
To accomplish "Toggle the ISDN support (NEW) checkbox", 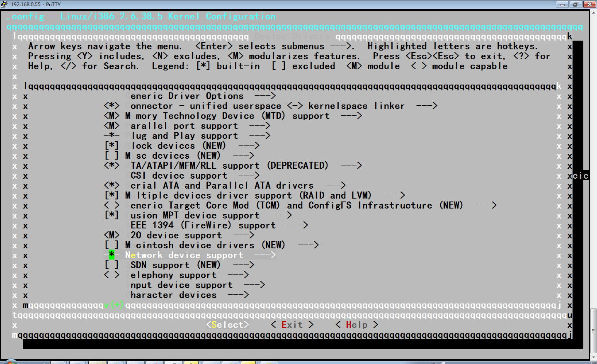I will click(x=112, y=265).
